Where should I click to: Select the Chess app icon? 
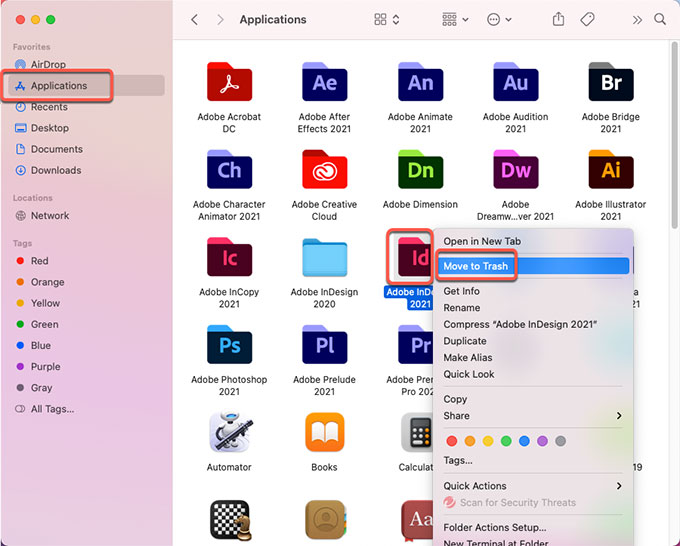pos(231,520)
